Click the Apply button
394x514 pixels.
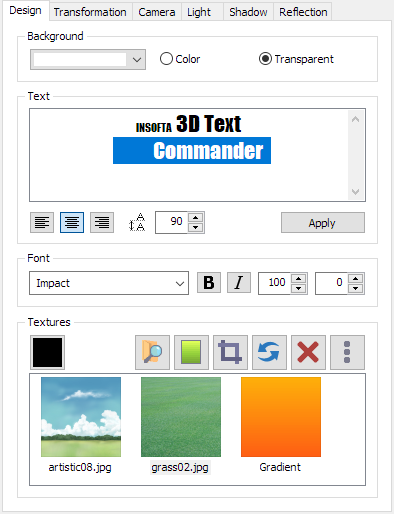[x=323, y=223]
